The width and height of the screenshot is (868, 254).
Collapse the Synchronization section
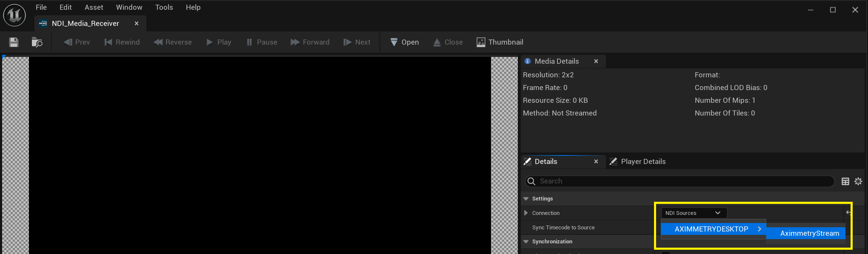[526, 242]
